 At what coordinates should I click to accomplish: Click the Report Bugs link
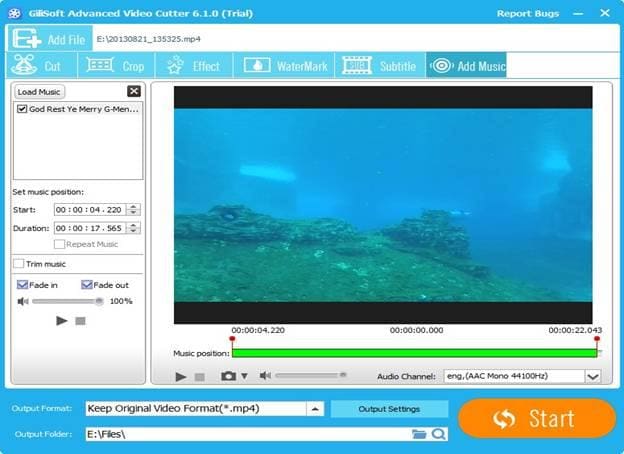click(x=528, y=14)
